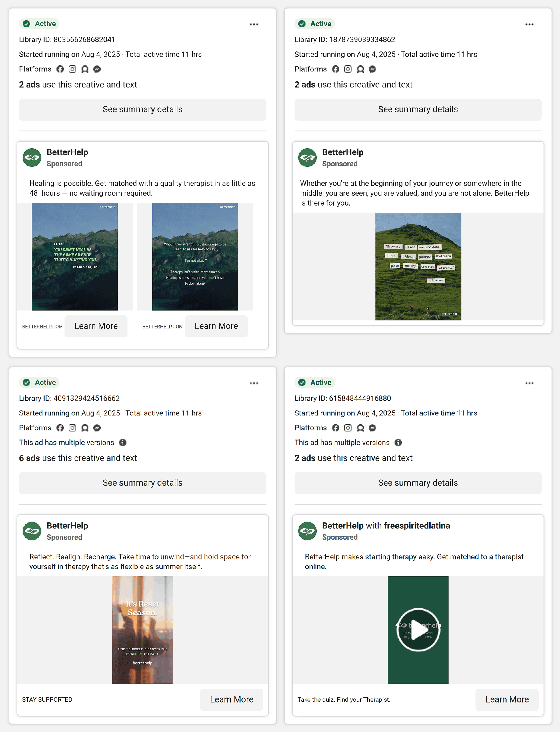Click Facebook platform icon on ad 803566268682041

pyautogui.click(x=60, y=69)
